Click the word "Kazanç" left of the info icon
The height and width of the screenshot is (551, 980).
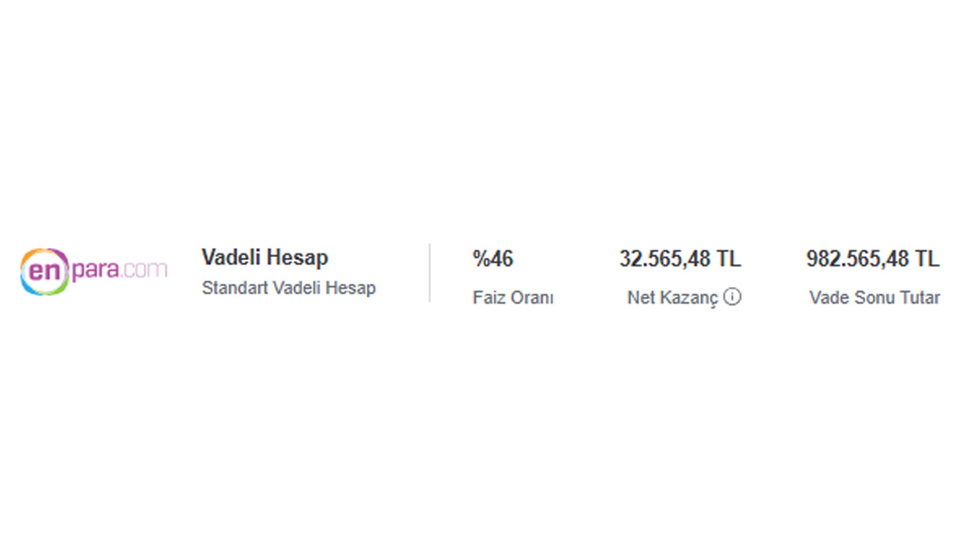[689, 298]
